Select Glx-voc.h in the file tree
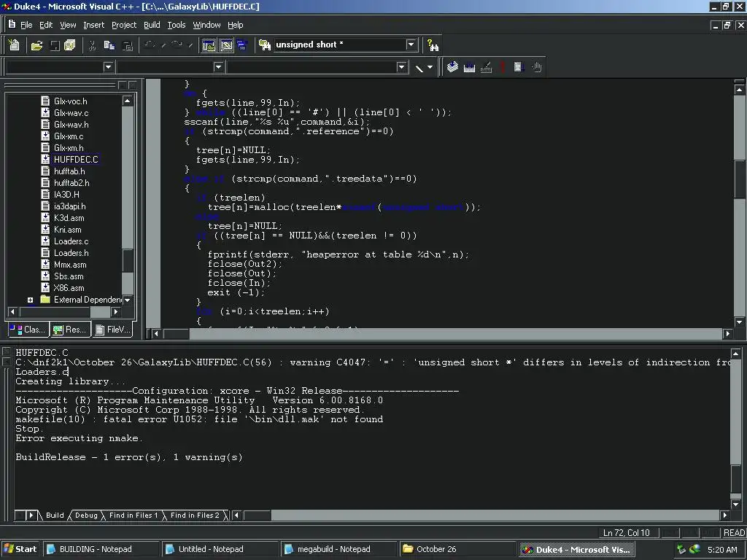Viewport: 747px width, 560px height. [71, 101]
